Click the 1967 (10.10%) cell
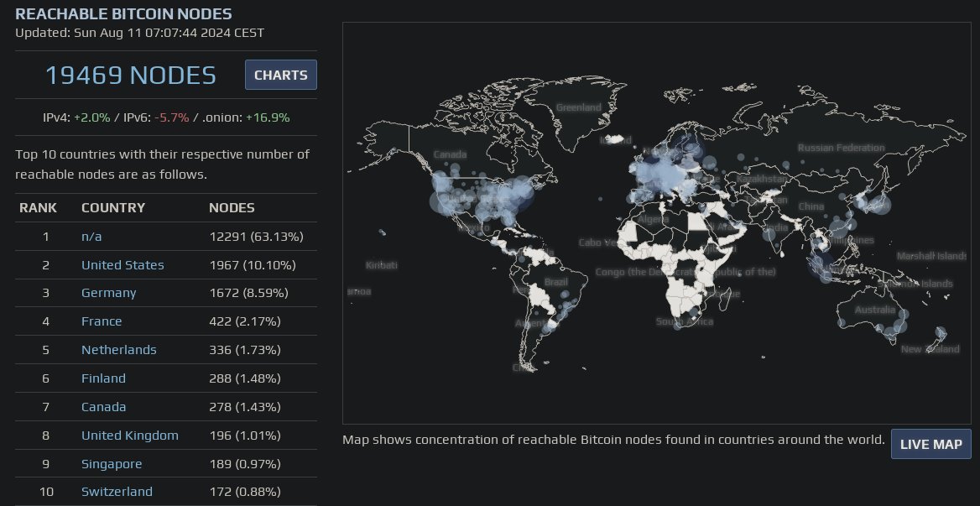Viewport: 980px width, 506px height. click(x=253, y=265)
